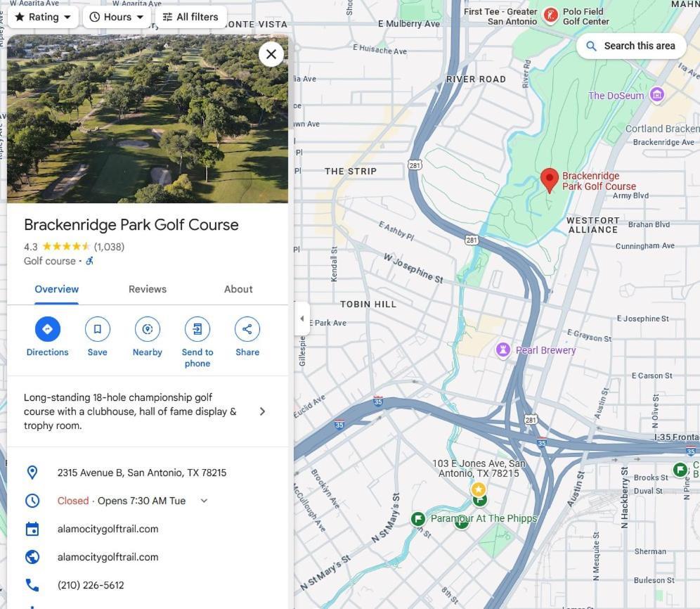This screenshot has height=609, width=700.
Task: Open All filters
Action: tap(190, 17)
